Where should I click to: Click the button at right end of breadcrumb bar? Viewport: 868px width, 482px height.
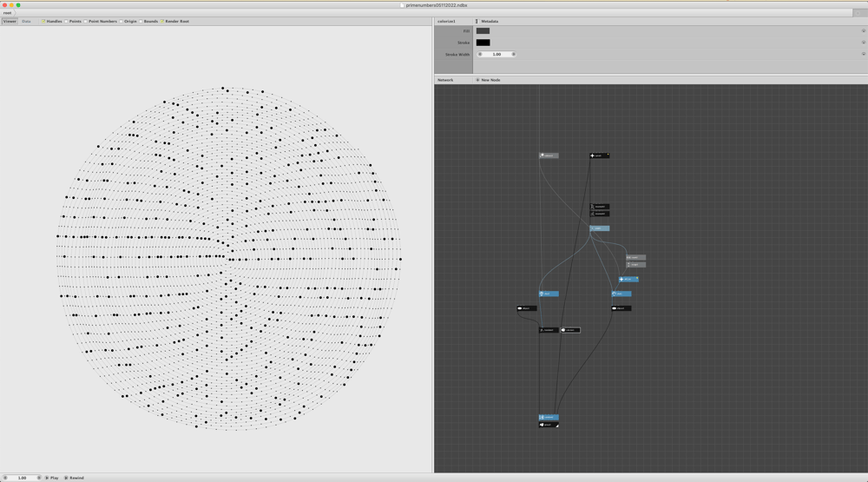click(859, 13)
